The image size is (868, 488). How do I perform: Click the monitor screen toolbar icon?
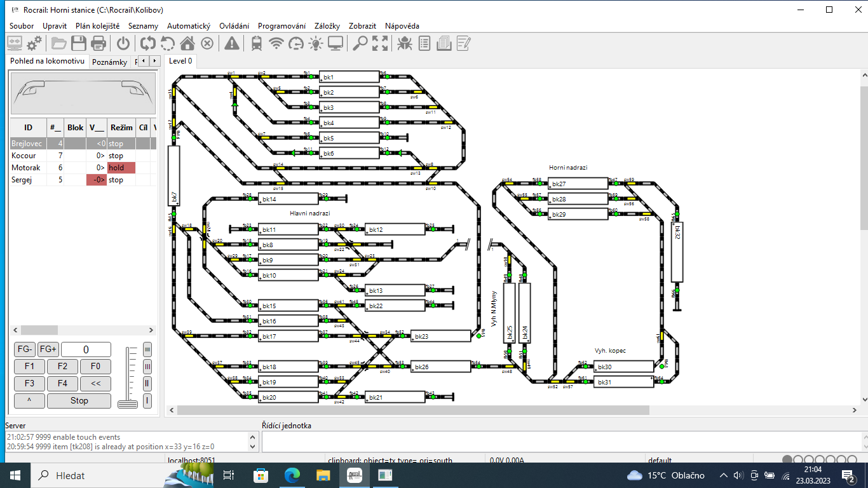336,43
